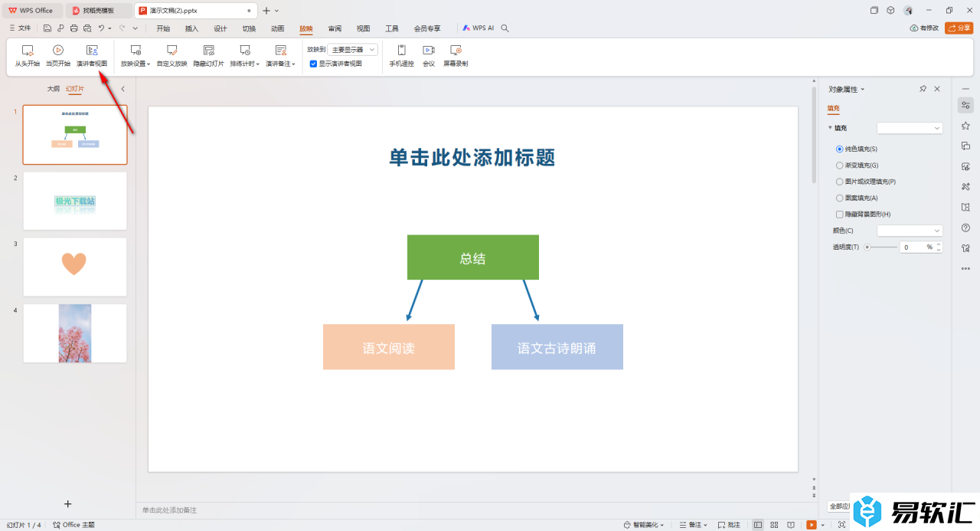This screenshot has width=980, height=531.
Task: Click the search magnifier in ribbon
Action: click(x=505, y=28)
